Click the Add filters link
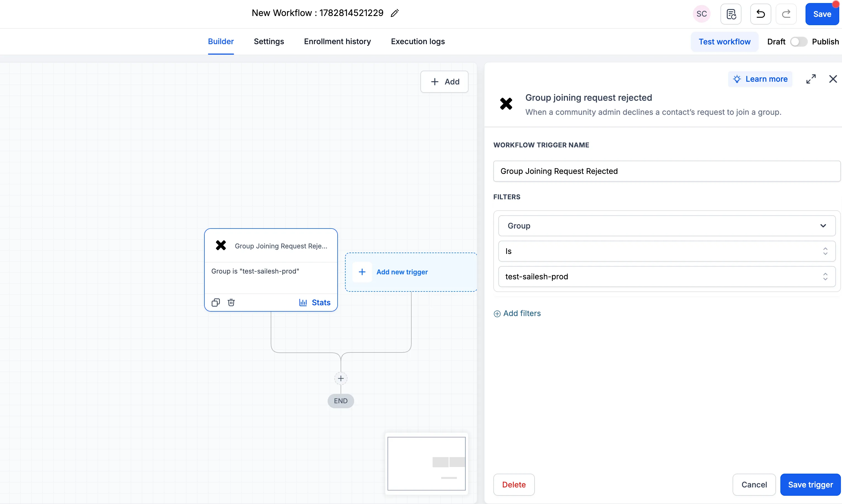 coord(517,313)
